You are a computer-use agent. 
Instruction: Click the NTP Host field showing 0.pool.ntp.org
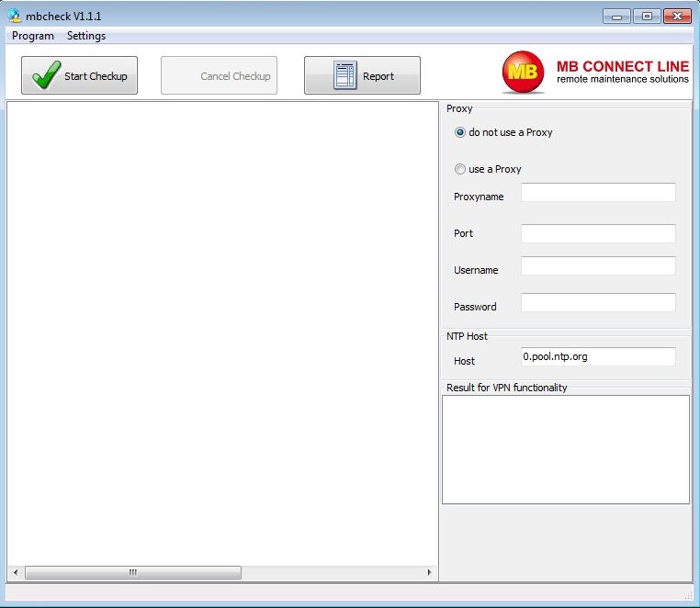(598, 356)
